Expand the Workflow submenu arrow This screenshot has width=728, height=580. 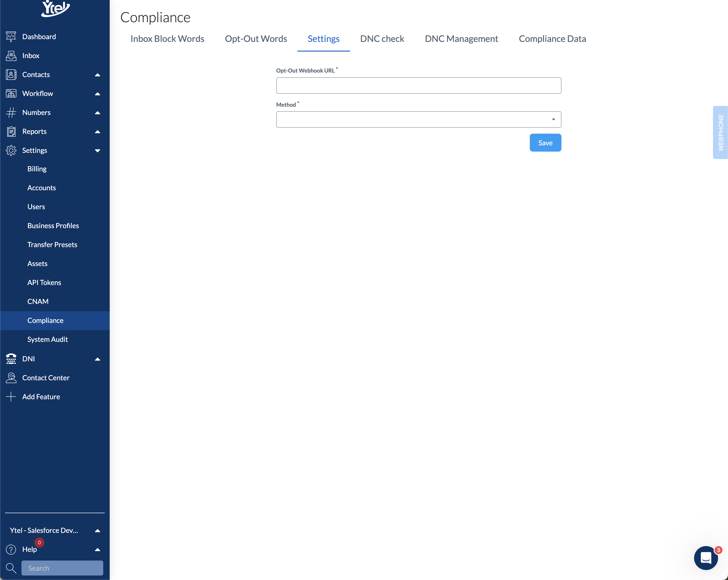point(97,94)
